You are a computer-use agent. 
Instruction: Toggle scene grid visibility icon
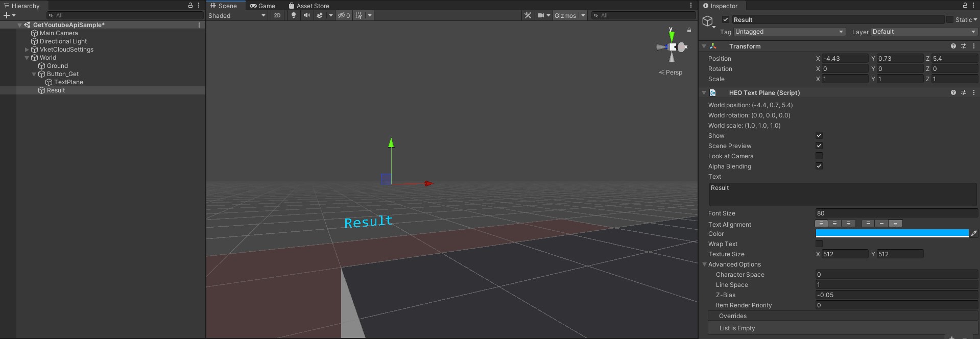(x=359, y=15)
